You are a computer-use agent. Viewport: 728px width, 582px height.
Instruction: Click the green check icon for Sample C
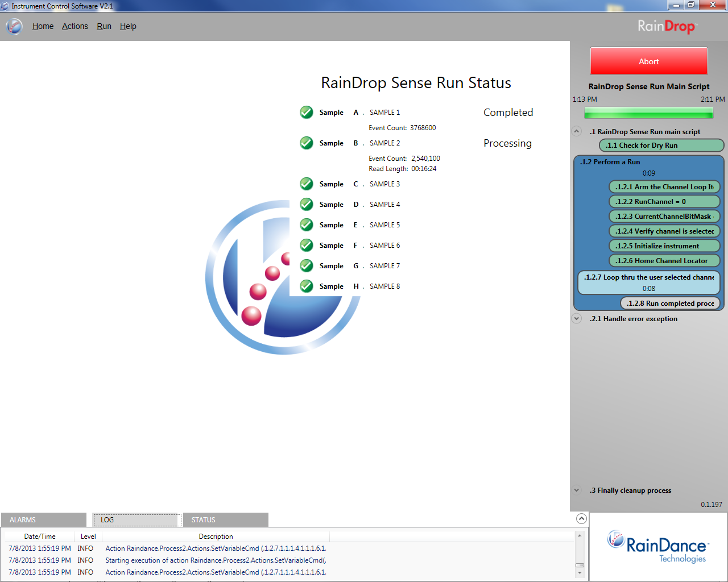[307, 184]
